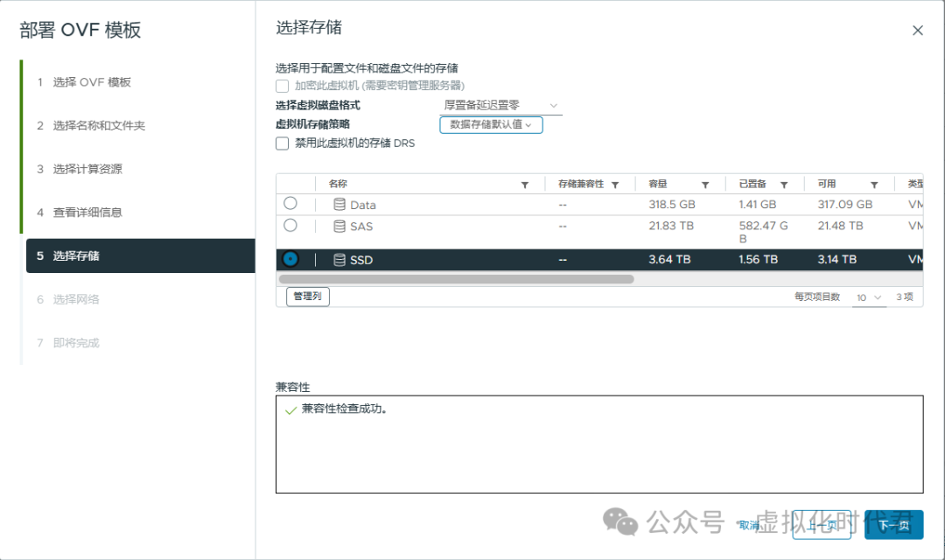Click the green checkmark in the 兼容性 panel
Screen dimensions: 945x560
tap(290, 409)
